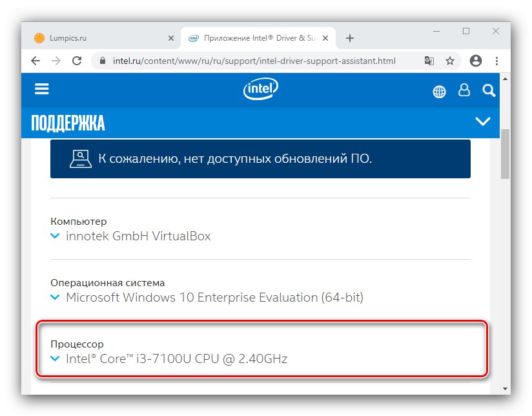This screenshot has height=416, width=532.
Task: Open a new browser tab
Action: point(350,38)
